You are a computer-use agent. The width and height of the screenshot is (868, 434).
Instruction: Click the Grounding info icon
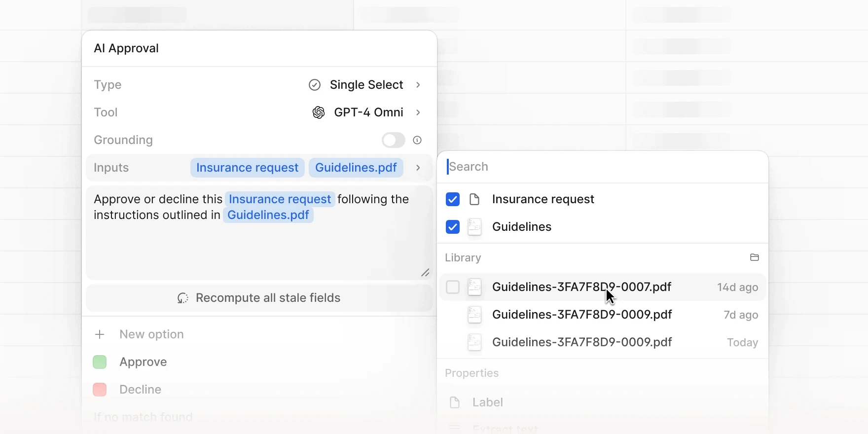click(x=417, y=140)
